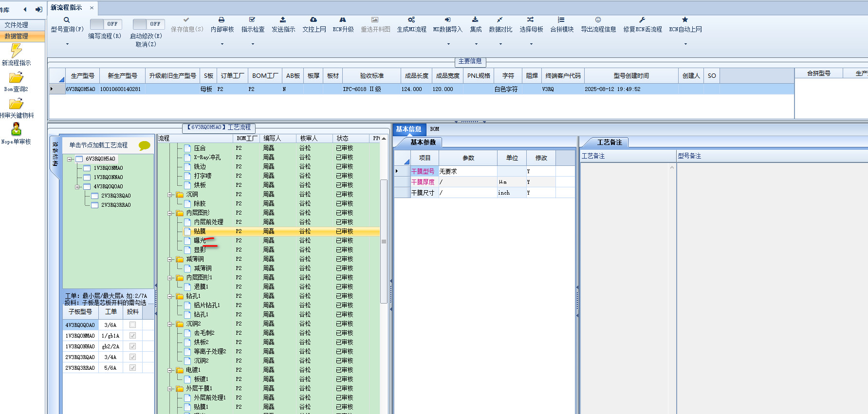Image resolution: width=868 pixels, height=414 pixels.
Task: Toggle the 启动修改(E) OFF switch
Action: click(x=148, y=24)
